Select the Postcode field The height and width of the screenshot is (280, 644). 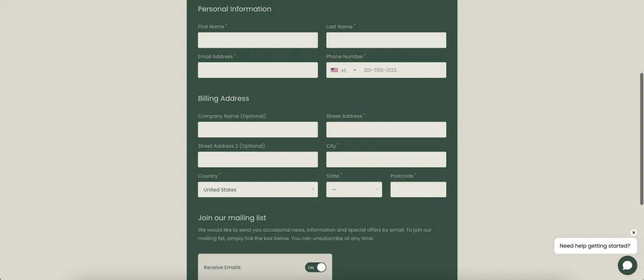(418, 190)
